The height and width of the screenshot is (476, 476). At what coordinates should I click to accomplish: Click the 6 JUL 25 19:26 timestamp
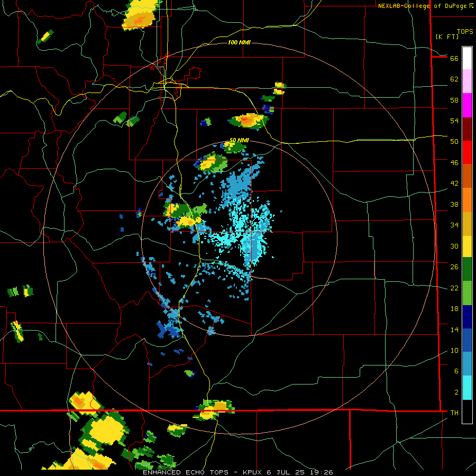tap(300, 472)
